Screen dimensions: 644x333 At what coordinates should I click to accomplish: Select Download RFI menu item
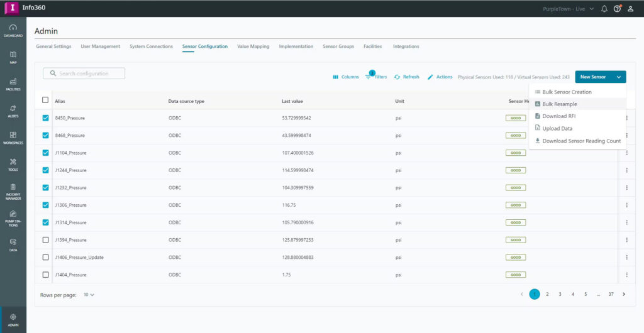(x=577, y=116)
